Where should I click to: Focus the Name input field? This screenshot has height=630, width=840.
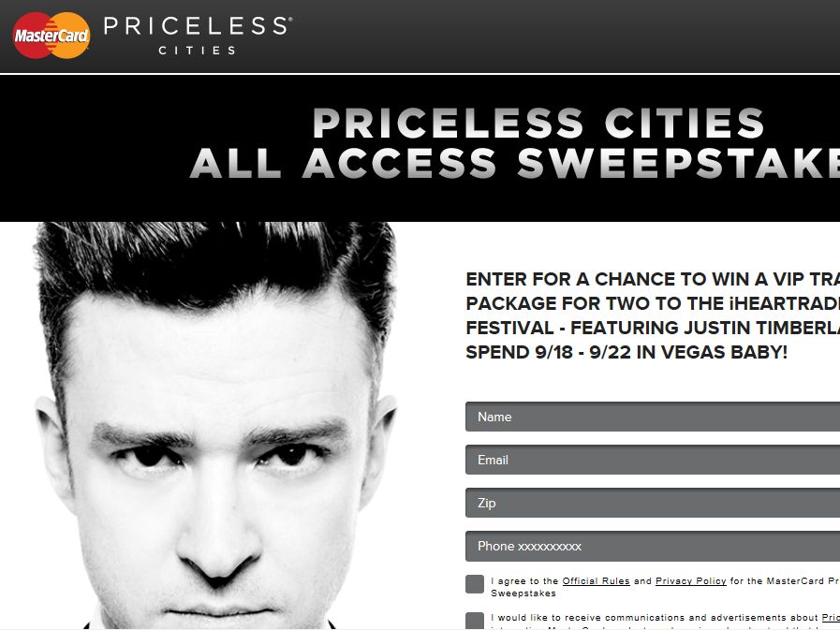653,417
